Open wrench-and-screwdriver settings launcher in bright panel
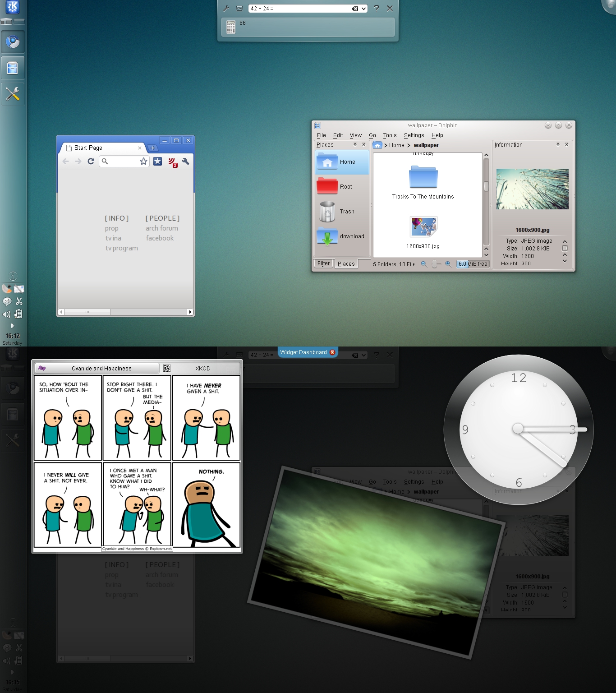 point(13,94)
